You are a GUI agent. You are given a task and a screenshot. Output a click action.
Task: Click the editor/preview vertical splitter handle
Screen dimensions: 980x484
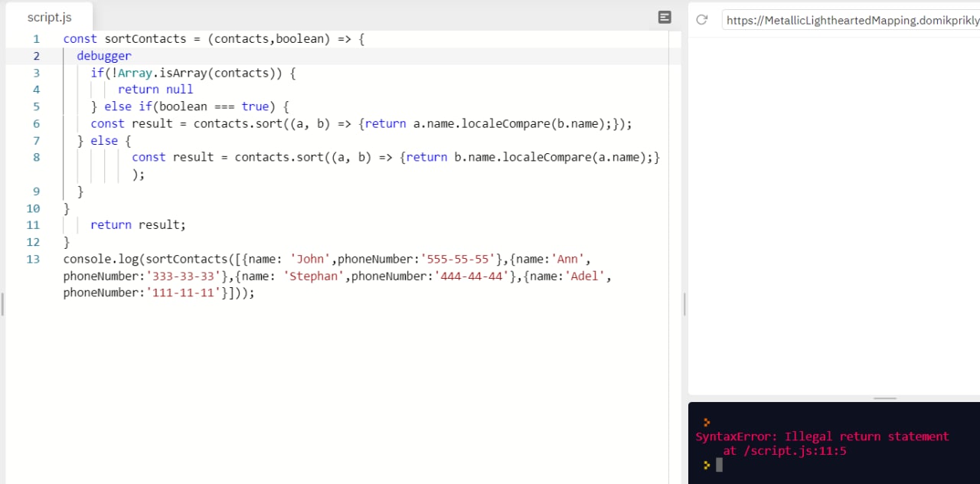pyautogui.click(x=684, y=304)
